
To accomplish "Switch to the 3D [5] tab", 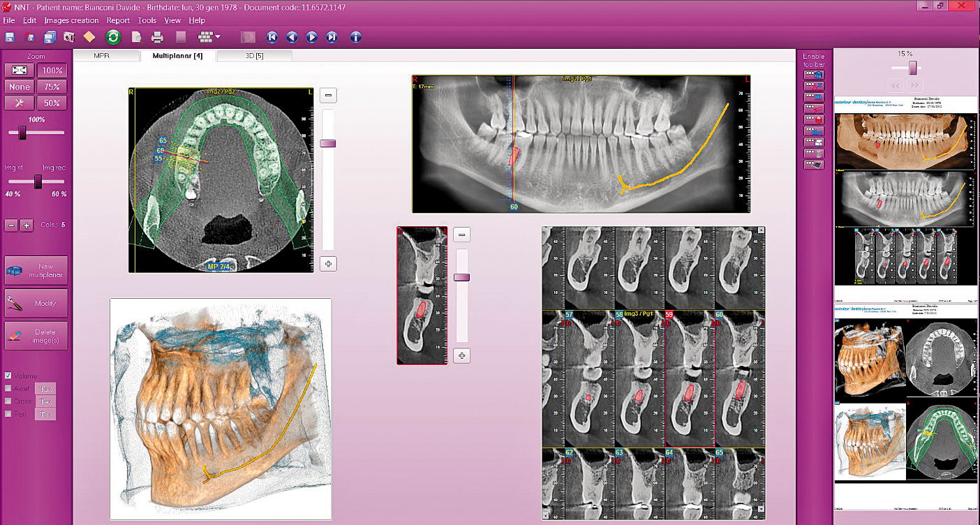I will tap(254, 56).
